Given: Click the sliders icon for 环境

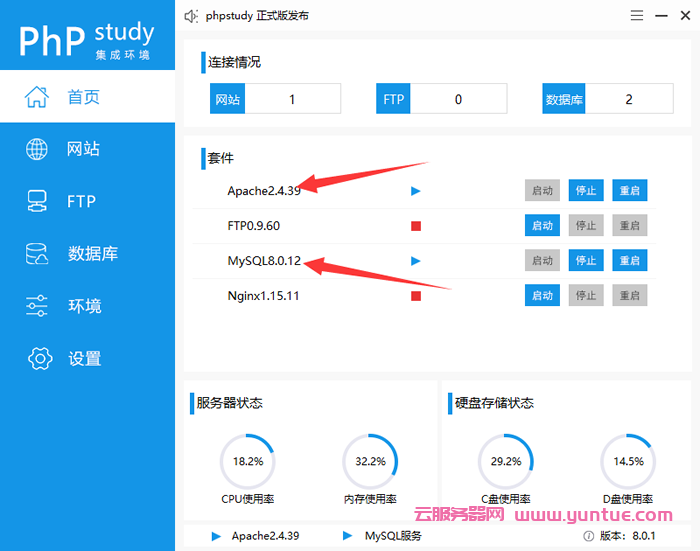Looking at the screenshot, I should click(37, 306).
